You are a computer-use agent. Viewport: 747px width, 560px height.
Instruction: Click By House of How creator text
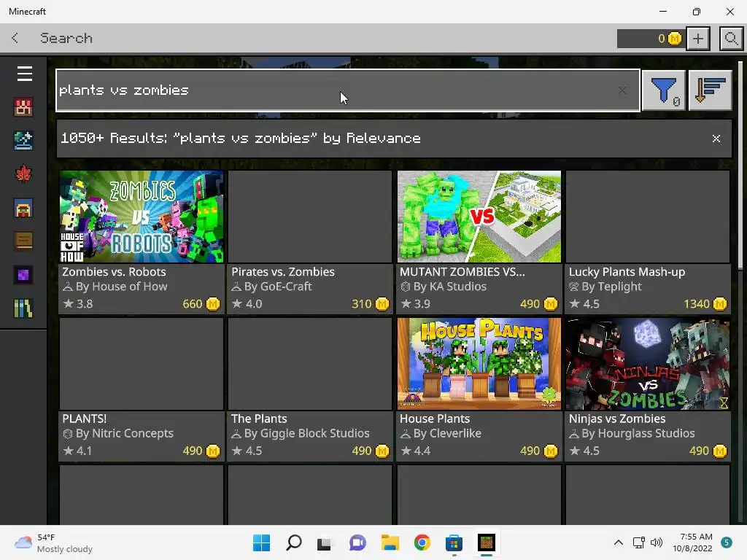coord(122,287)
